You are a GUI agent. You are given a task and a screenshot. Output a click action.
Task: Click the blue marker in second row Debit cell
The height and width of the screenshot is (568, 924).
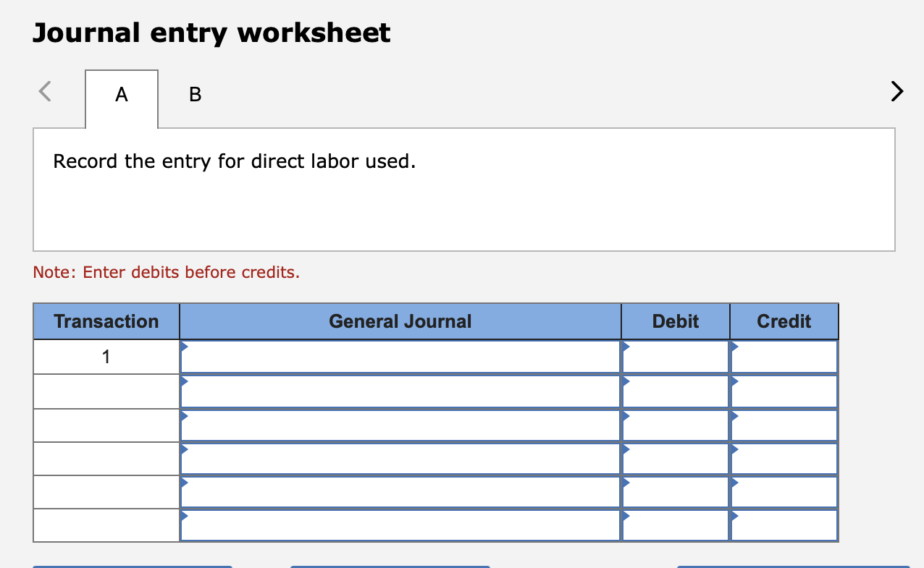point(626,382)
